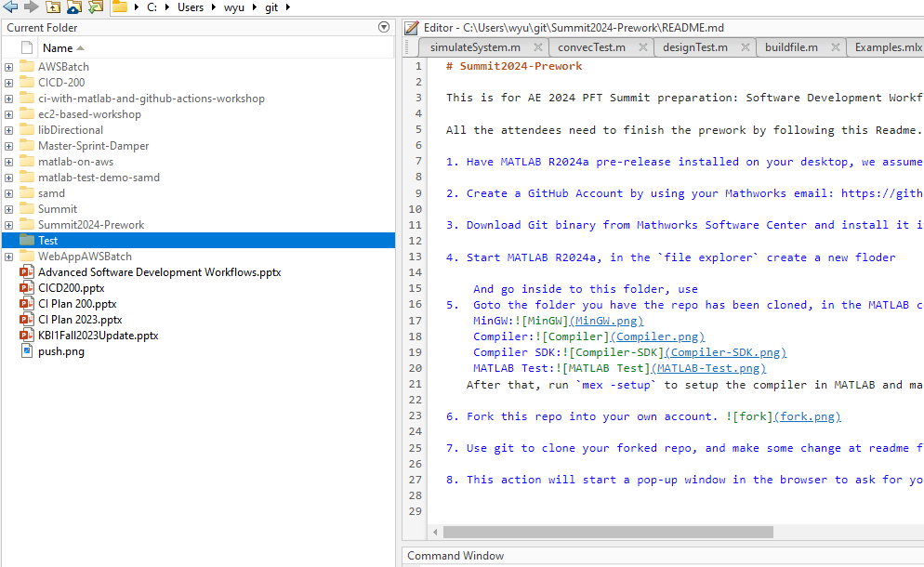Click the image icon of push.png
924x567 pixels.
coord(27,351)
